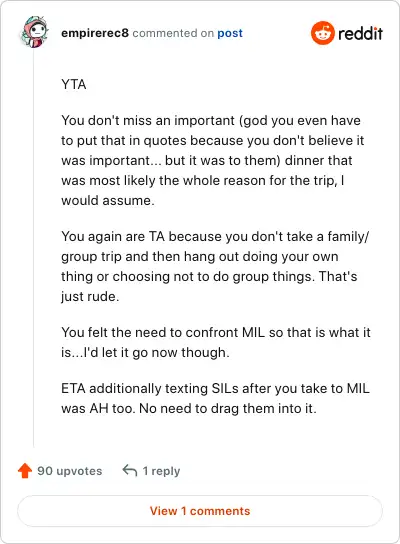Open the "1 reply" link
The image size is (400, 544).
tap(161, 471)
